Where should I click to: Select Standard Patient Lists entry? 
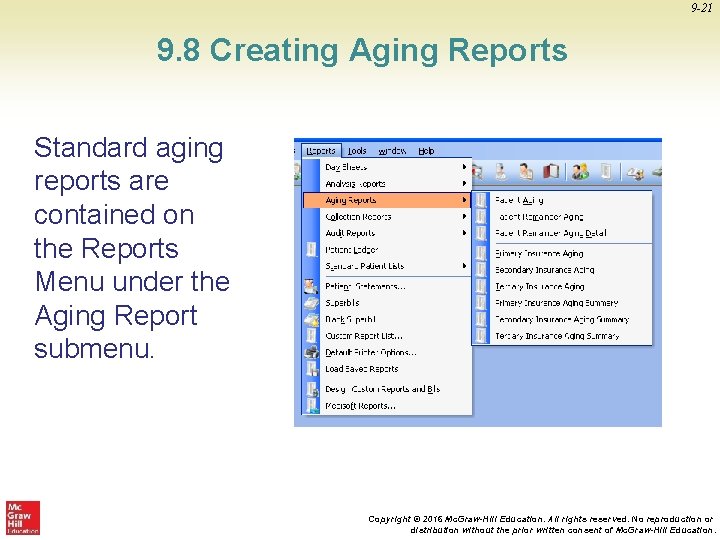point(387,266)
